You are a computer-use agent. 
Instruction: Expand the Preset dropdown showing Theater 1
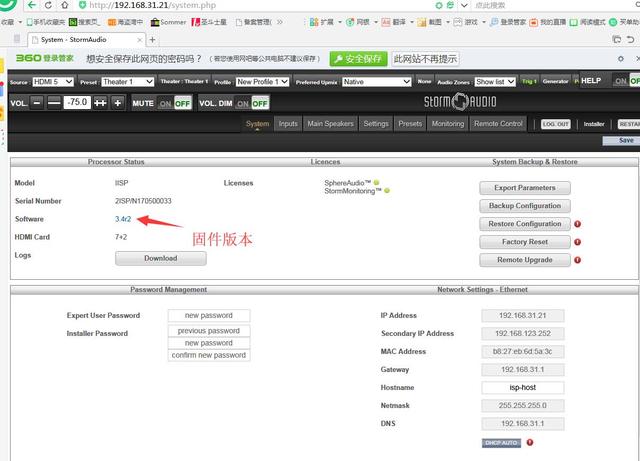point(128,81)
